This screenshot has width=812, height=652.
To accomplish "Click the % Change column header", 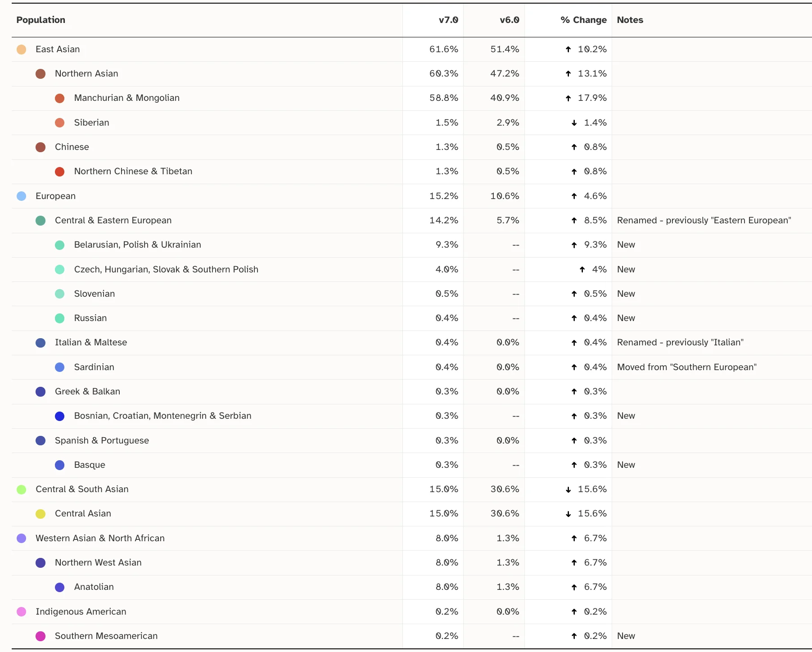I will click(583, 20).
